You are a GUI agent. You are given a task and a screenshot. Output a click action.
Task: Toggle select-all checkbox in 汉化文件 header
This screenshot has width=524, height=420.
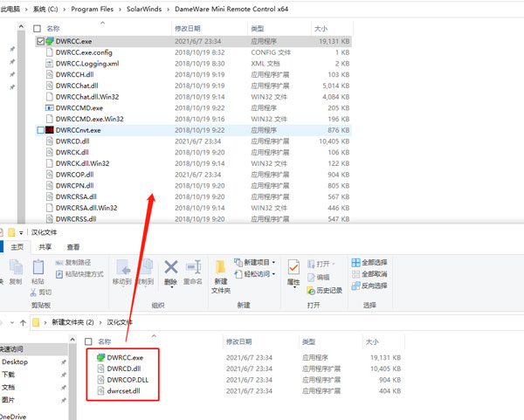coord(88,341)
